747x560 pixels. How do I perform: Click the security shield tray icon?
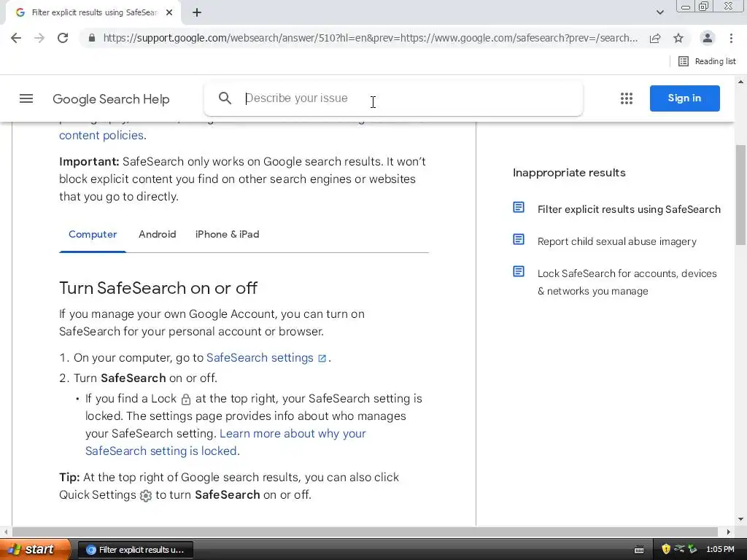(666, 550)
